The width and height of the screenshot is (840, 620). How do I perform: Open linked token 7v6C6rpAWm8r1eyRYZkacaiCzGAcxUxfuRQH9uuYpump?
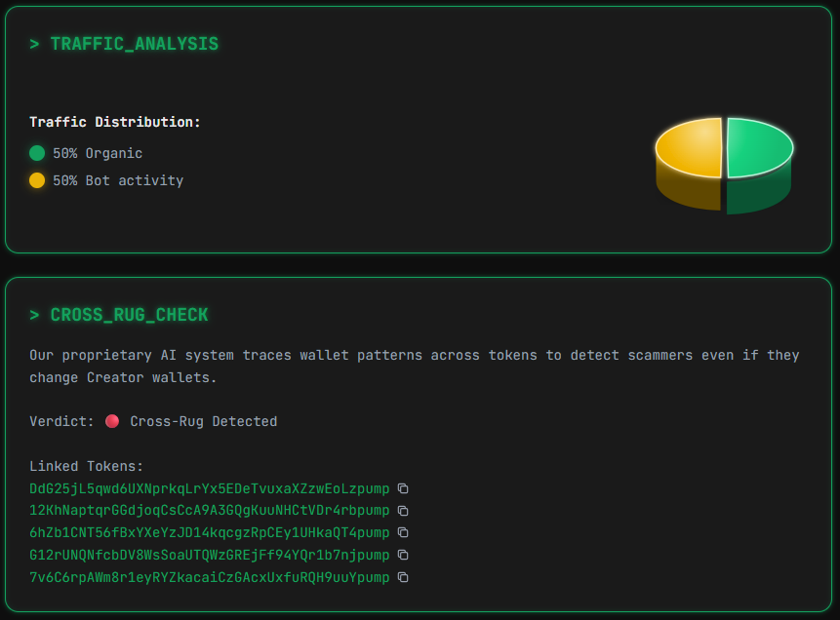click(x=210, y=578)
